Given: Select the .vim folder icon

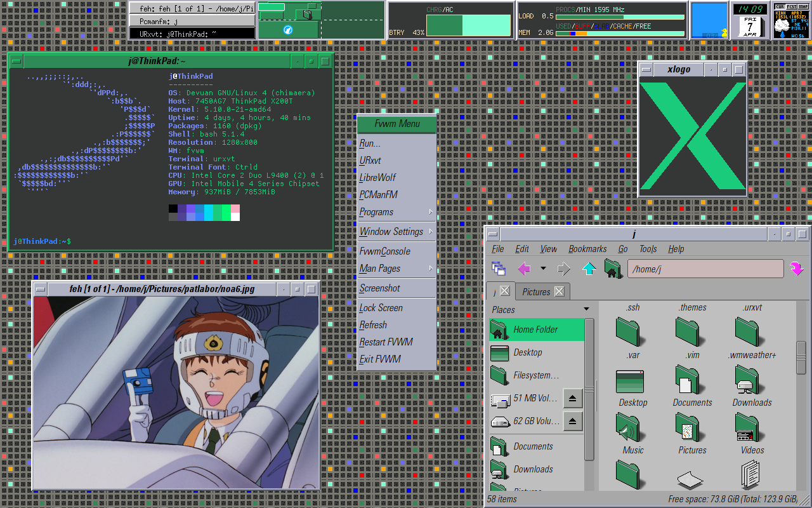Looking at the screenshot, I should coord(689,332).
